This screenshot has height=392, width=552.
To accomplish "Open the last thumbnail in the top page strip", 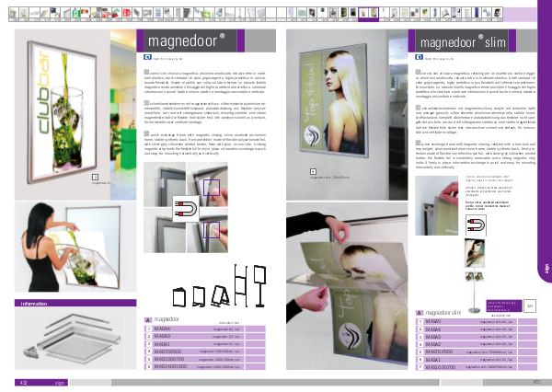I will pos(497,14).
